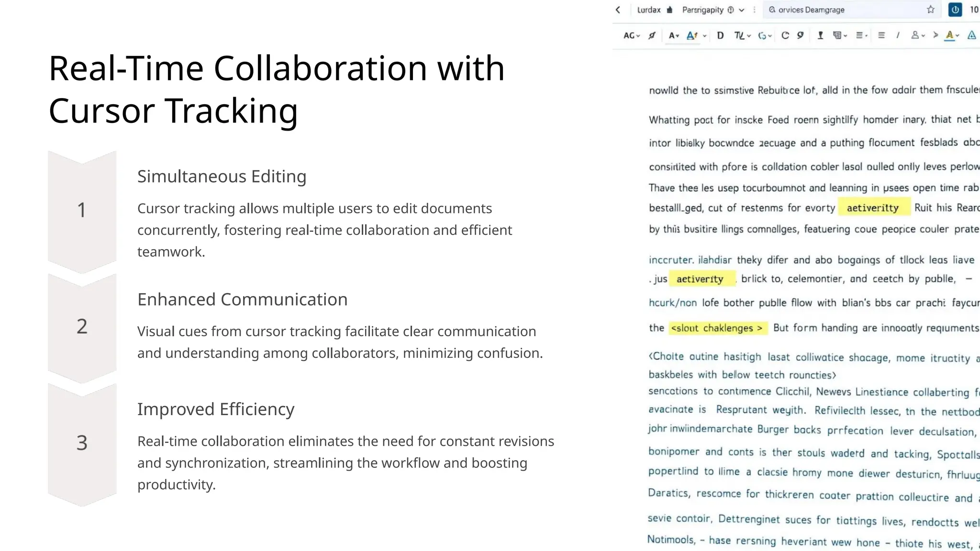Viewport: 980px width, 551px height.
Task: Click the star icon in the search bar
Action: click(x=930, y=10)
